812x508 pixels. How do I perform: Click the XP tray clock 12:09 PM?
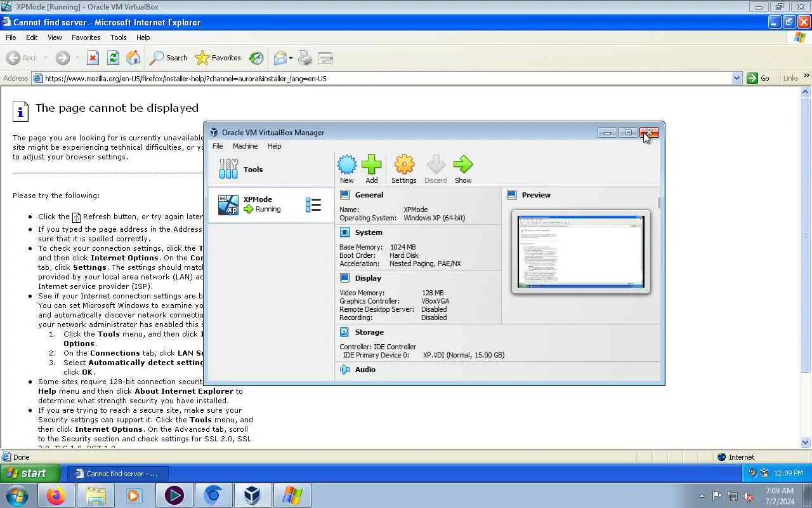(789, 473)
